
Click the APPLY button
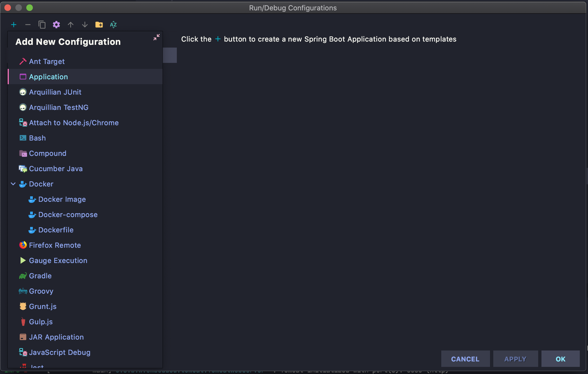click(515, 359)
